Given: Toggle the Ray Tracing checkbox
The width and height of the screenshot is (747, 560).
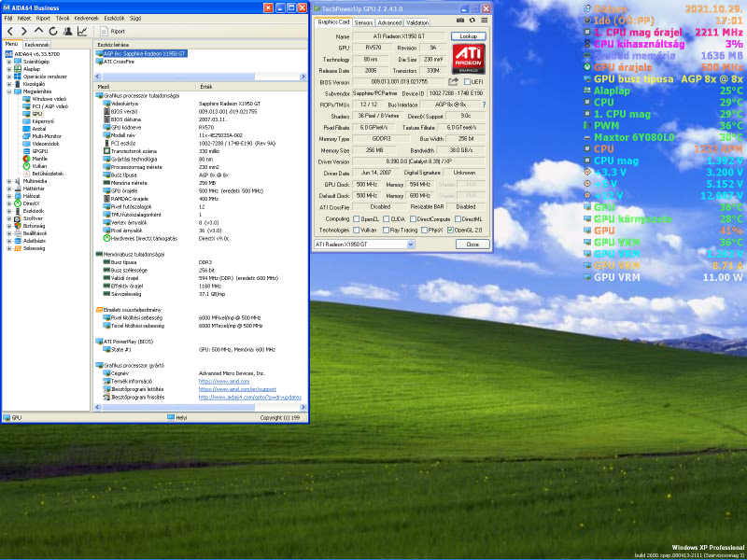Looking at the screenshot, I should click(x=386, y=230).
